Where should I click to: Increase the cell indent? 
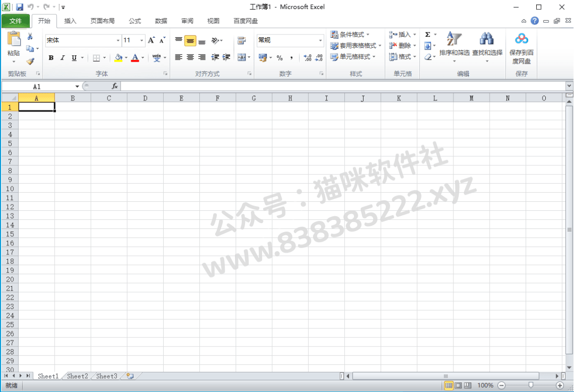click(x=226, y=57)
